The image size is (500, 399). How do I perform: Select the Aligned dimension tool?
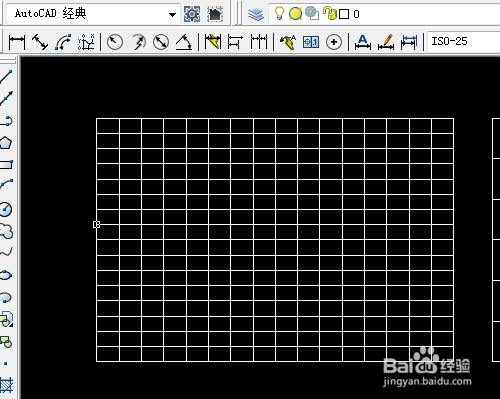[x=40, y=42]
